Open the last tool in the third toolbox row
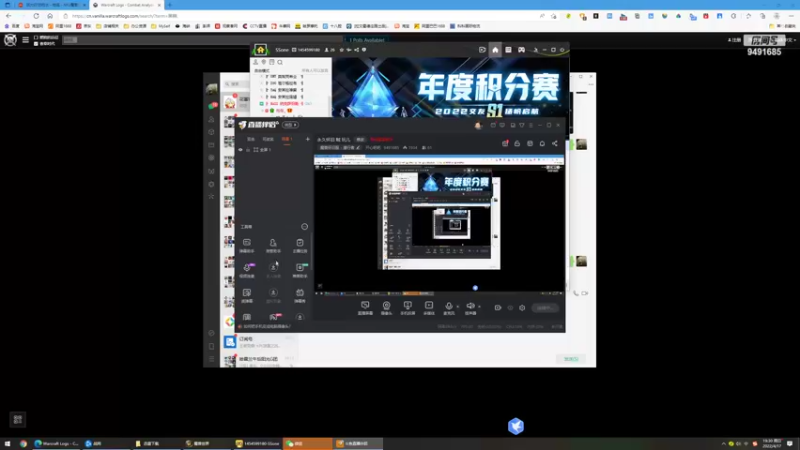The height and width of the screenshot is (450, 800). 300,295
